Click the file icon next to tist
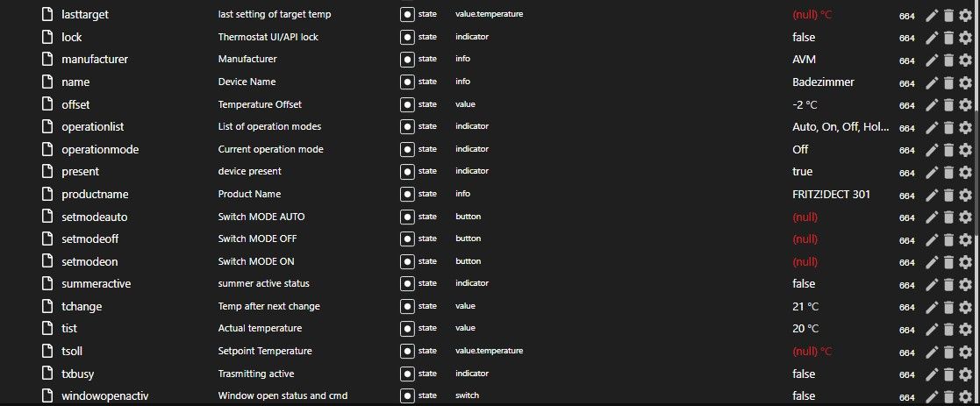 point(46,329)
